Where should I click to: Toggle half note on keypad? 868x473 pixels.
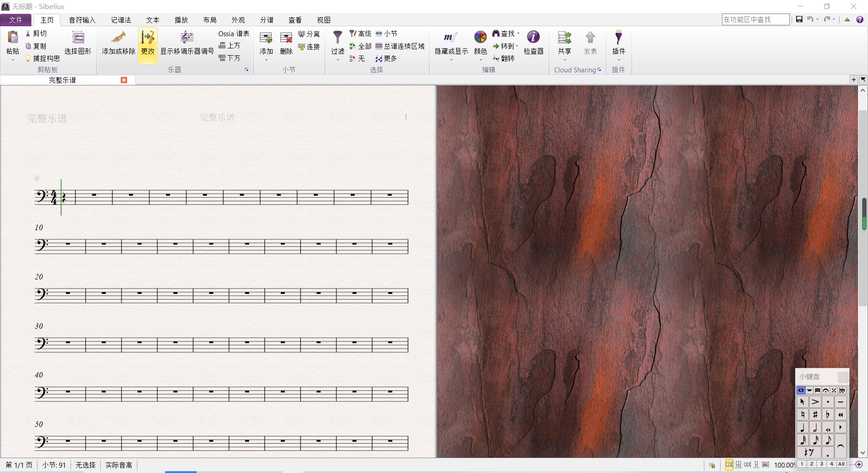pos(815,427)
